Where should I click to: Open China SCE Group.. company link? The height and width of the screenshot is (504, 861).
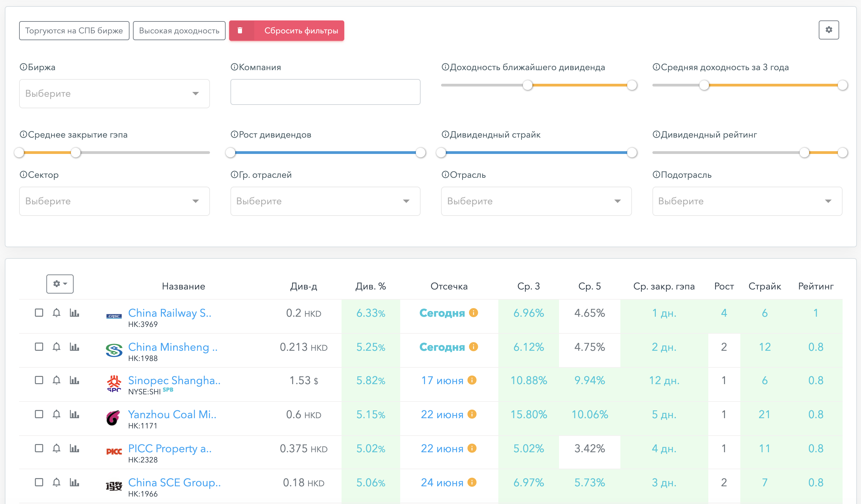175,483
